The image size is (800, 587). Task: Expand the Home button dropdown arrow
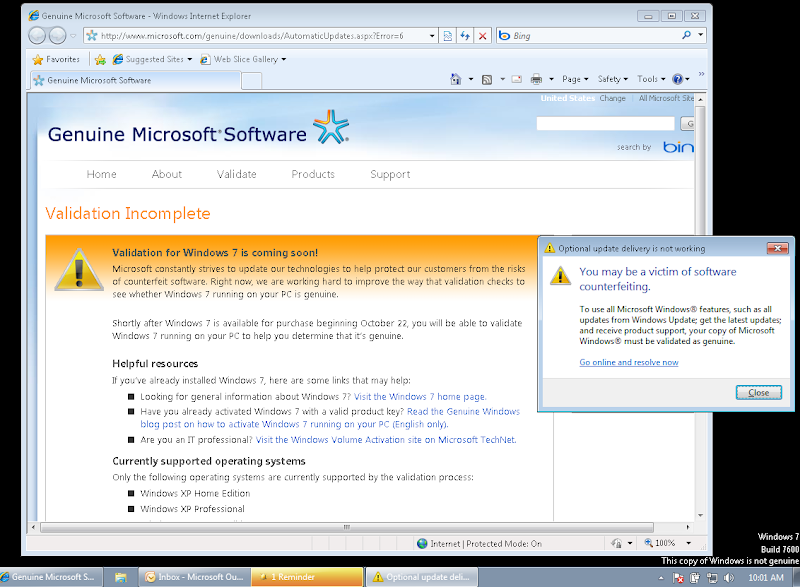tap(470, 79)
